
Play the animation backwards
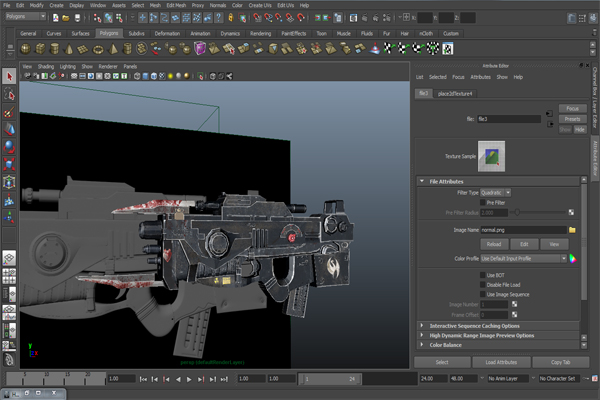click(x=178, y=379)
